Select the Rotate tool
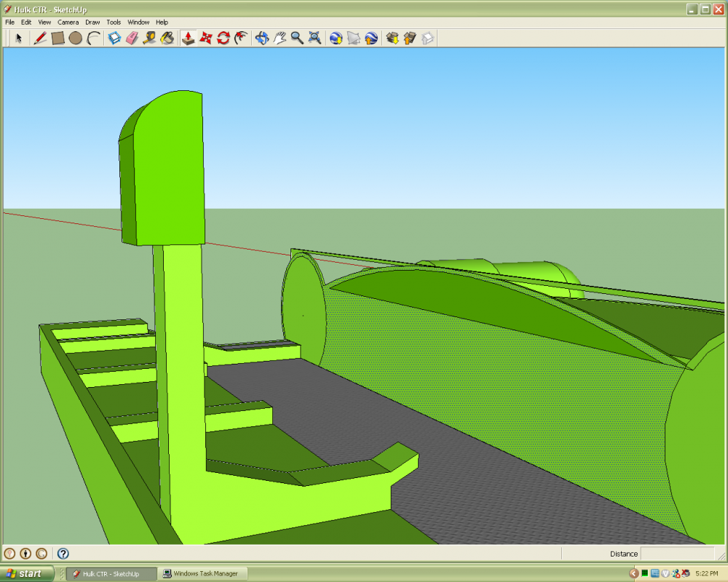This screenshot has height=582, width=728. 223,38
